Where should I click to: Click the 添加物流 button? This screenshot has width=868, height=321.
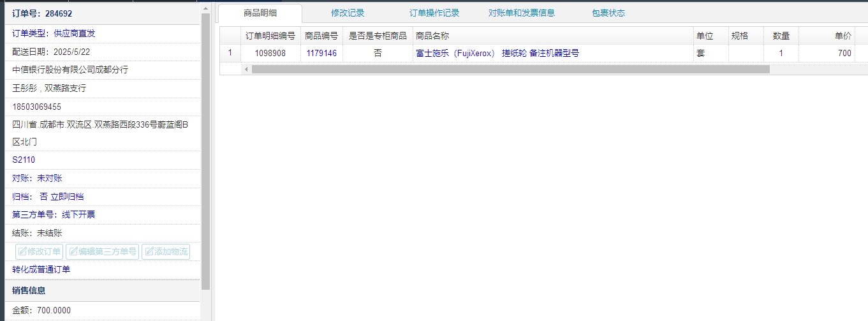(166, 251)
